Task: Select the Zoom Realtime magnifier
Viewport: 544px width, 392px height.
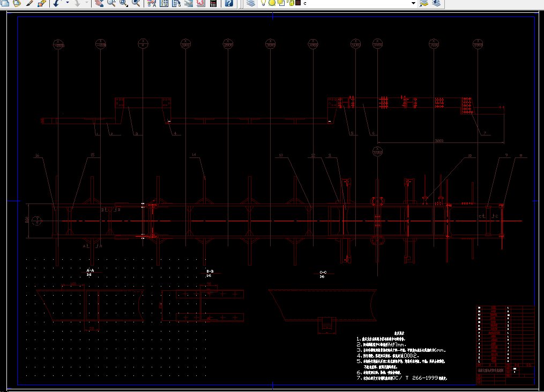Action: (111, 3)
